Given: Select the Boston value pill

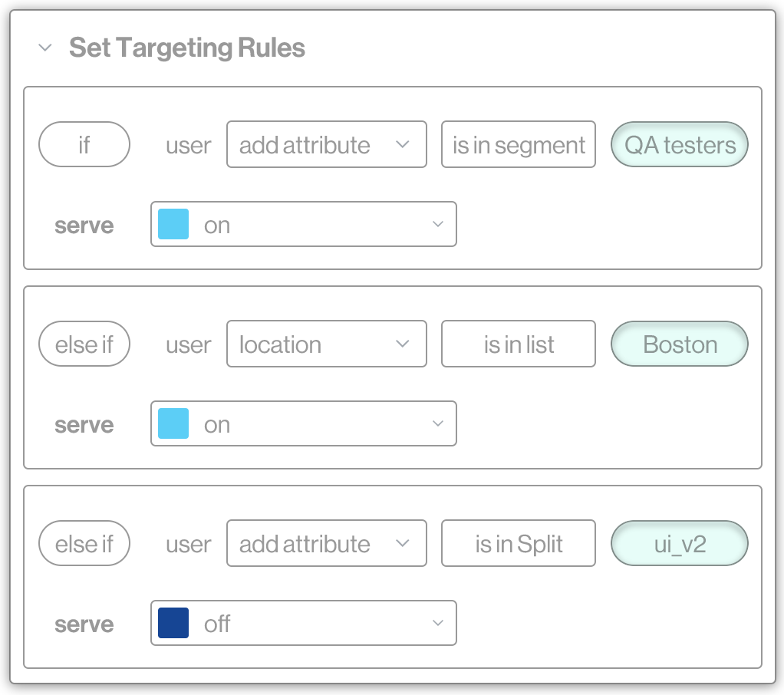Looking at the screenshot, I should [680, 344].
